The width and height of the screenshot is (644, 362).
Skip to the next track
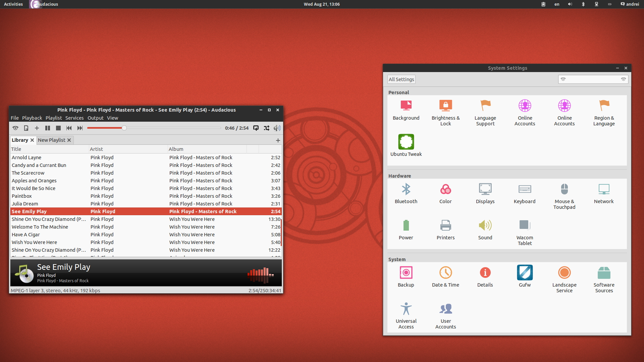[x=80, y=128]
